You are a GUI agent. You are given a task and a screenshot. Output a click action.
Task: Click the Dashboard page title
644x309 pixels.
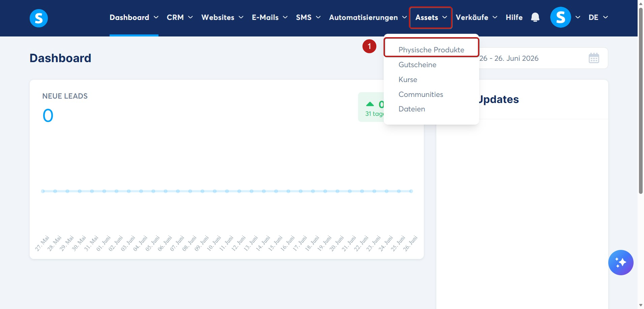tap(60, 58)
